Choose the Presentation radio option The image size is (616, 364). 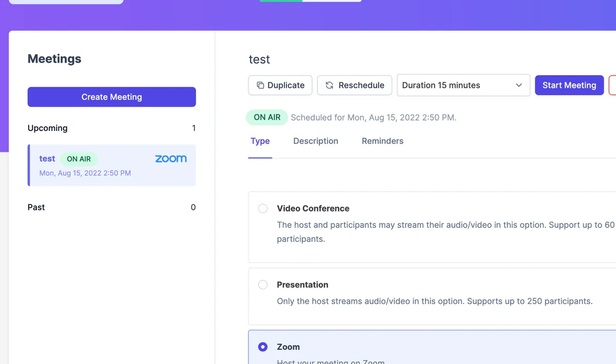pyautogui.click(x=263, y=284)
